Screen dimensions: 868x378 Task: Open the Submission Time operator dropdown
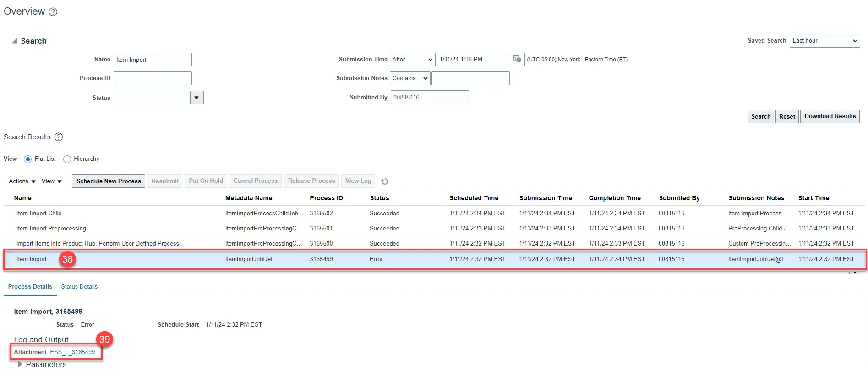(x=412, y=60)
